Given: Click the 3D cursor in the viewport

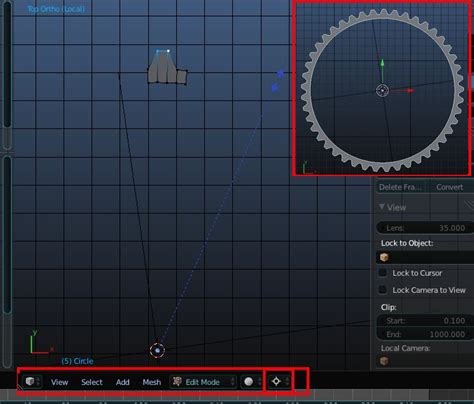Looking at the screenshot, I should tap(157, 350).
